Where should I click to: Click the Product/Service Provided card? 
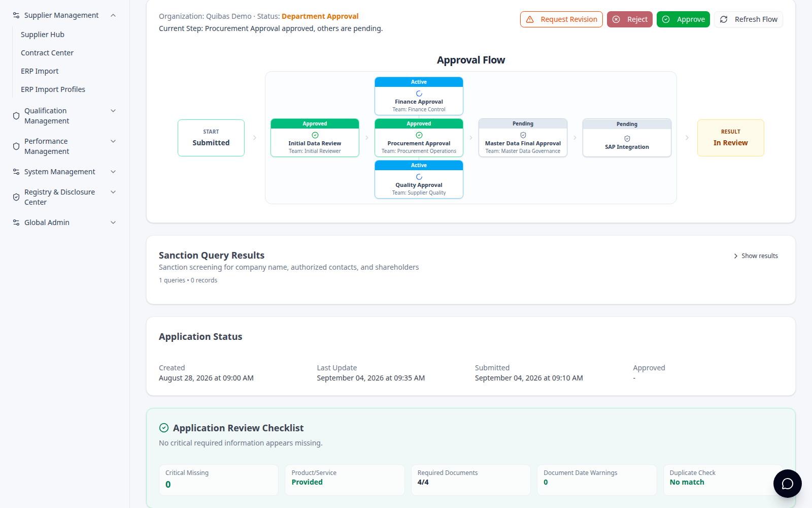(x=345, y=480)
